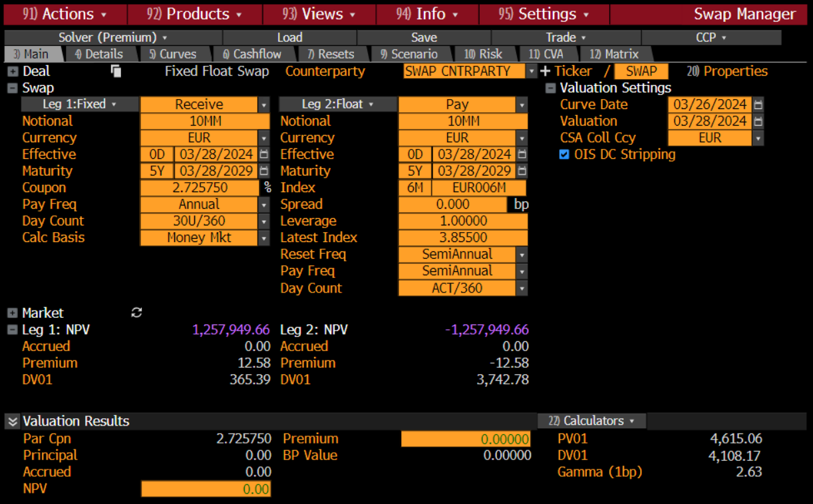This screenshot has height=504, width=813.
Task: Open the Counterparty dropdown arrow
Action: [x=532, y=71]
